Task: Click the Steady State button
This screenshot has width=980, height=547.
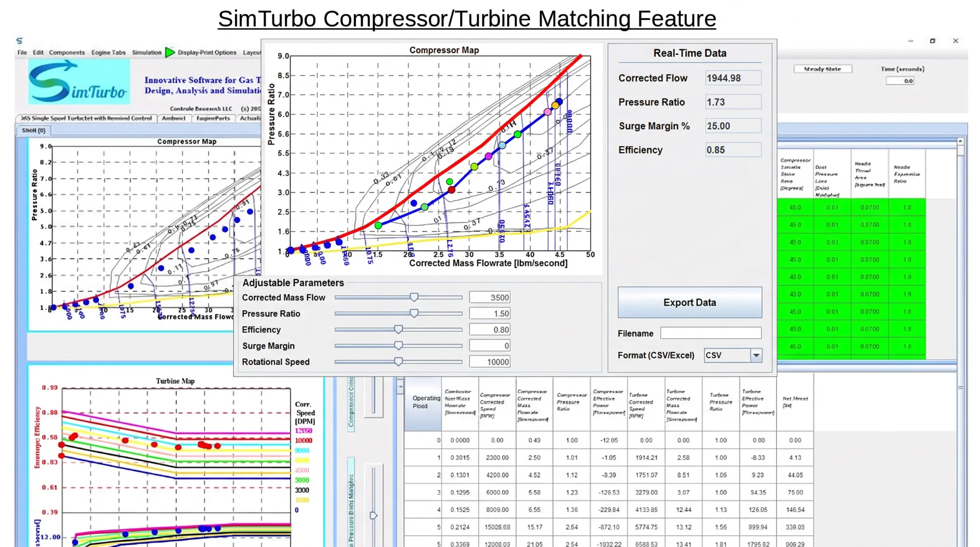Action: coord(823,69)
